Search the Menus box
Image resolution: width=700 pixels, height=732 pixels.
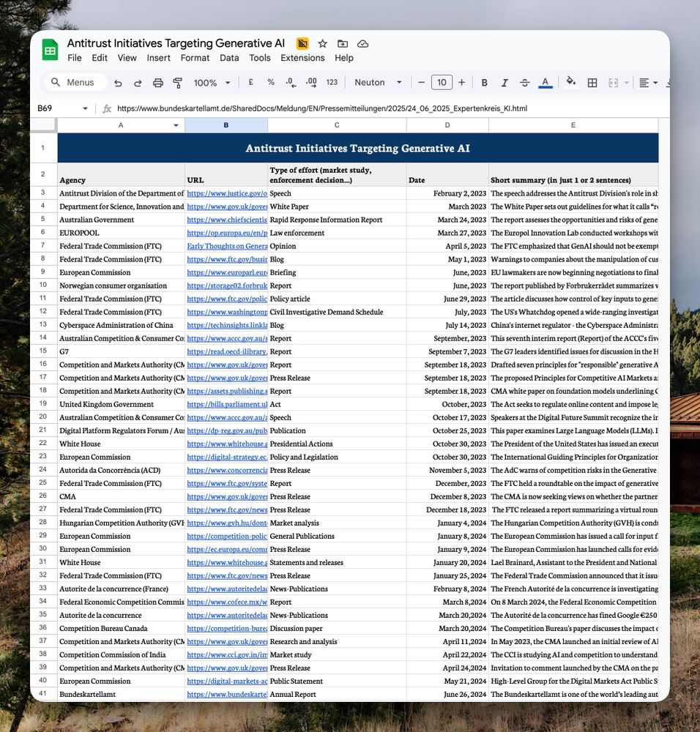(75, 83)
